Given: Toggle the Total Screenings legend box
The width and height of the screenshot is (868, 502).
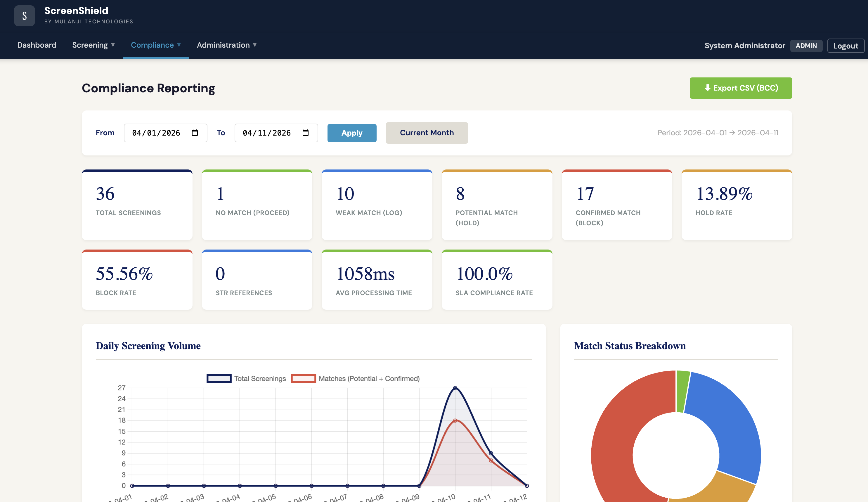Looking at the screenshot, I should pos(219,378).
